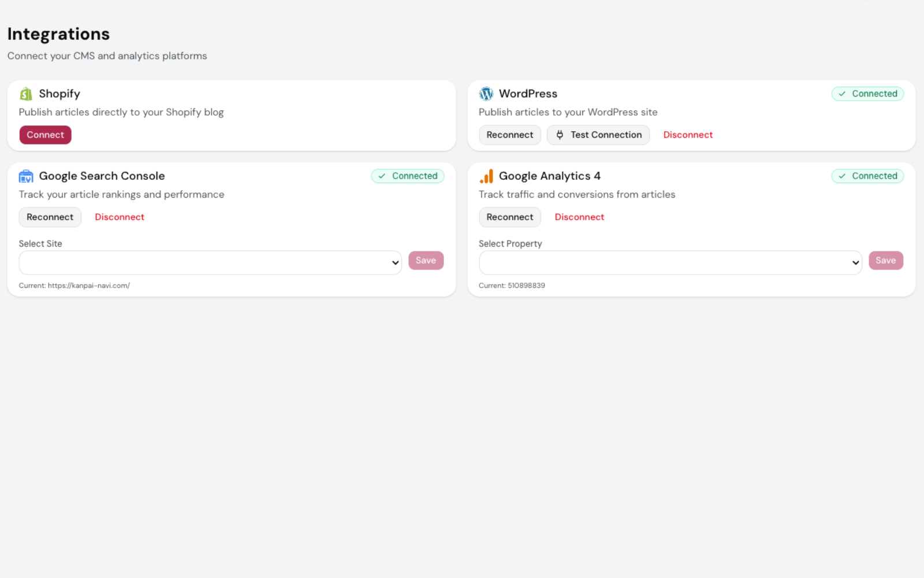Click the checkmark in WordPress Connected badge

pos(842,94)
